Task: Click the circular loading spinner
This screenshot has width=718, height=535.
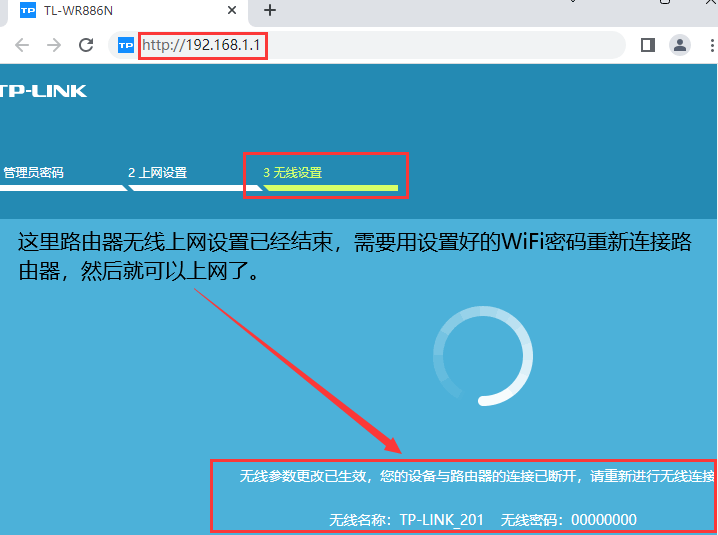Action: 483,355
